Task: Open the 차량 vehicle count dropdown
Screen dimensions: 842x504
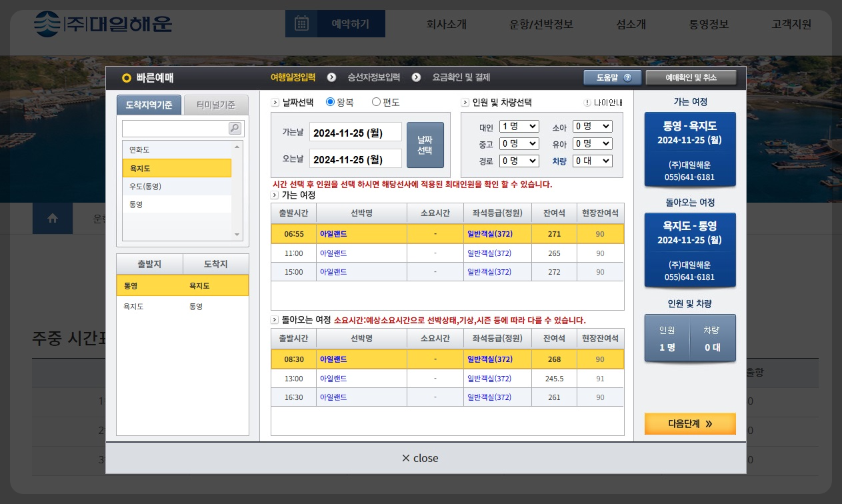Action: click(x=592, y=160)
